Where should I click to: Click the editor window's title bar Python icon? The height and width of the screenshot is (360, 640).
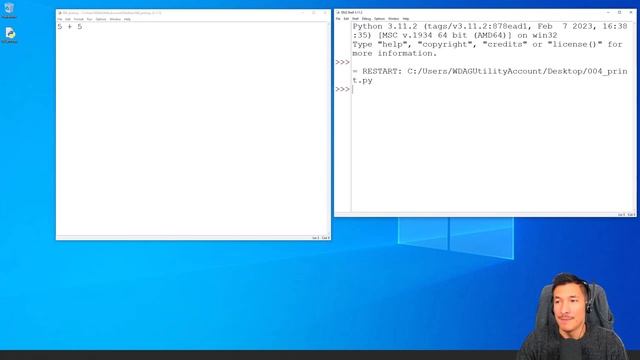point(60,13)
